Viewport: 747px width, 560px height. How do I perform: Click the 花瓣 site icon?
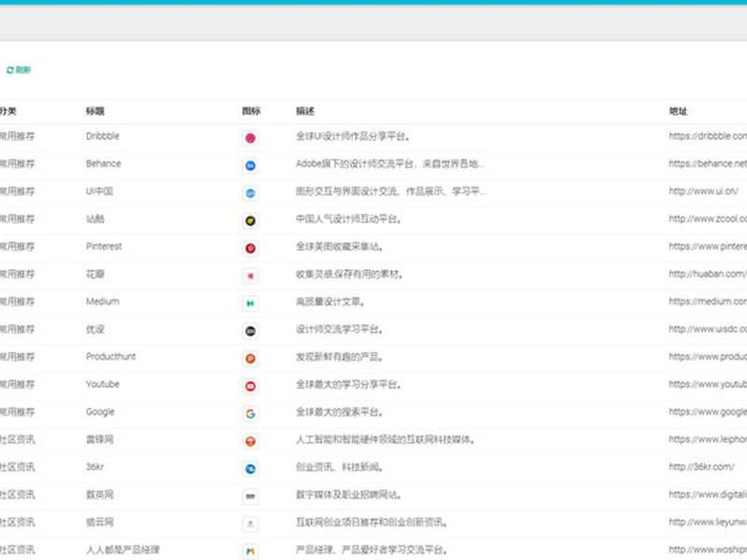250,275
